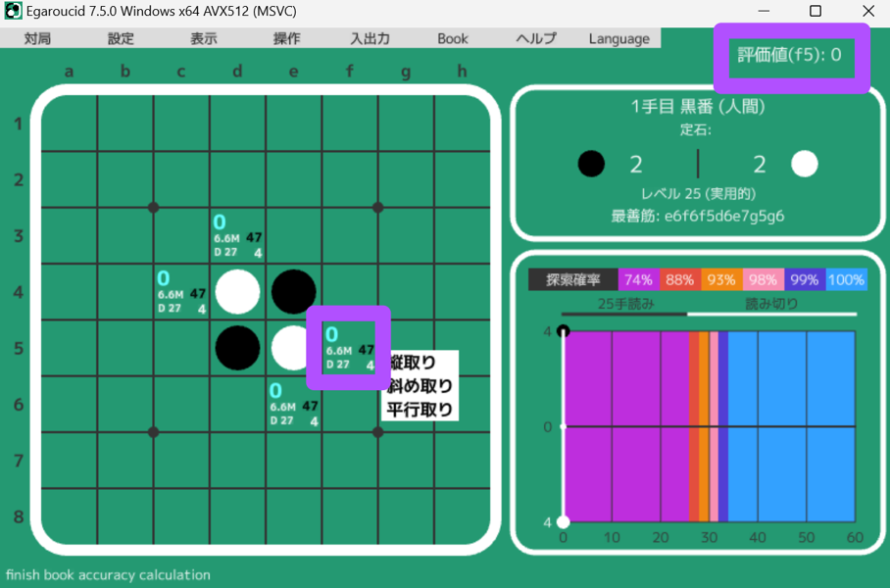Place a disc on legal move c4
The image size is (890, 588).
pyautogui.click(x=181, y=292)
